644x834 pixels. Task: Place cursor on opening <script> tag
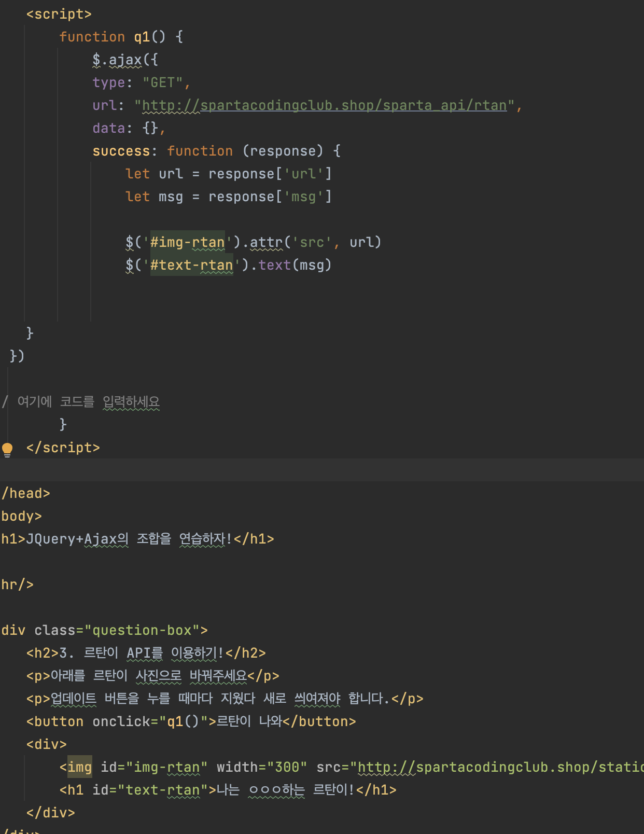coord(59,14)
